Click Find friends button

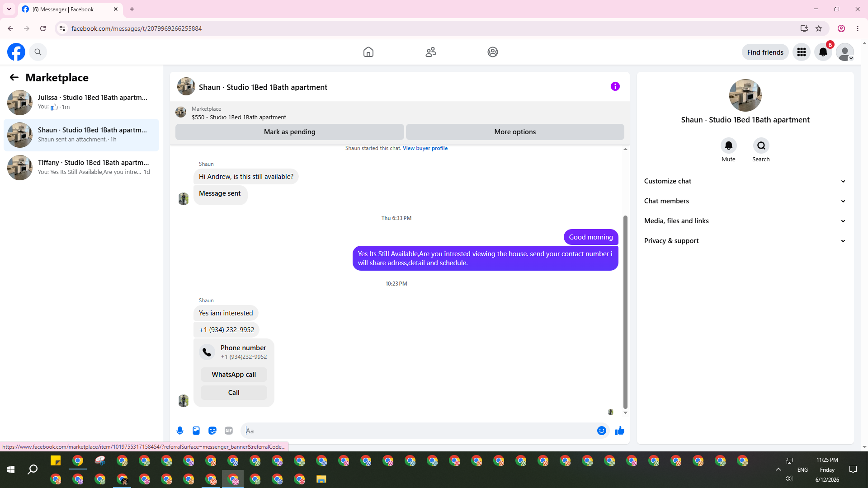tap(765, 52)
